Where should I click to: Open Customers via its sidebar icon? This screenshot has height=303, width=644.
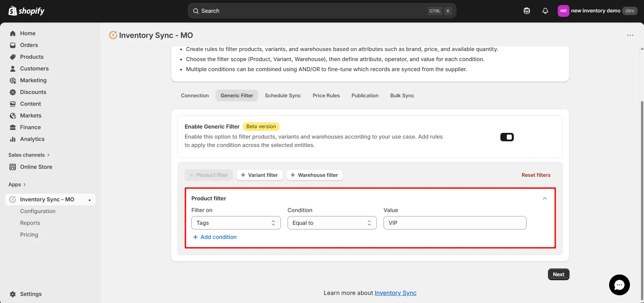pos(12,68)
